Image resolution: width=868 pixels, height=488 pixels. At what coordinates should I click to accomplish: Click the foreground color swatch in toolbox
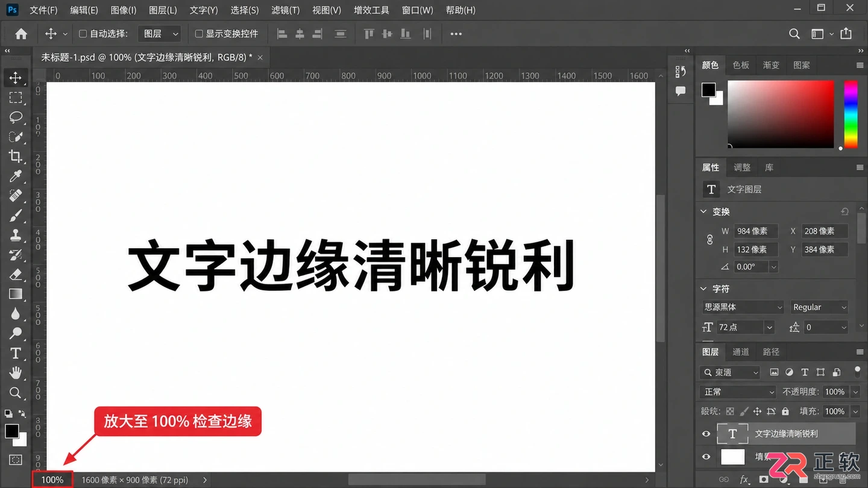(x=12, y=431)
